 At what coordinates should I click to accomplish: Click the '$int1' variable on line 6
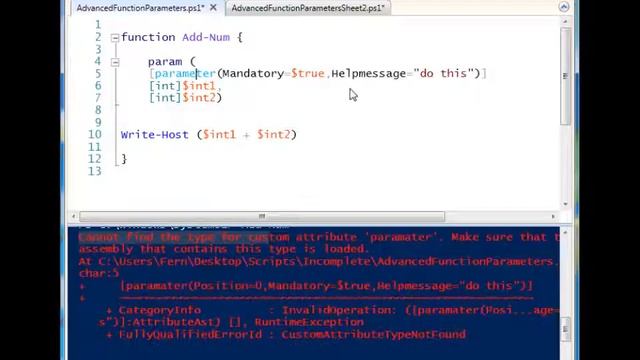point(199,86)
